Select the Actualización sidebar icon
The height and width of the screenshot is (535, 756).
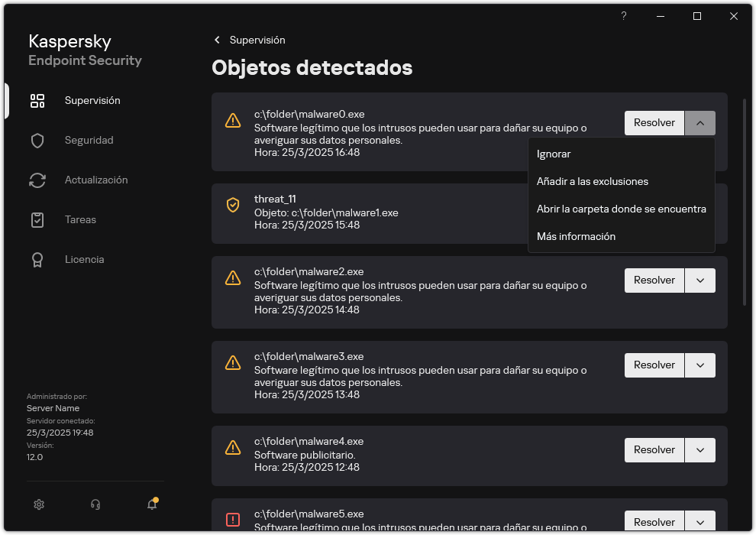pyautogui.click(x=38, y=180)
